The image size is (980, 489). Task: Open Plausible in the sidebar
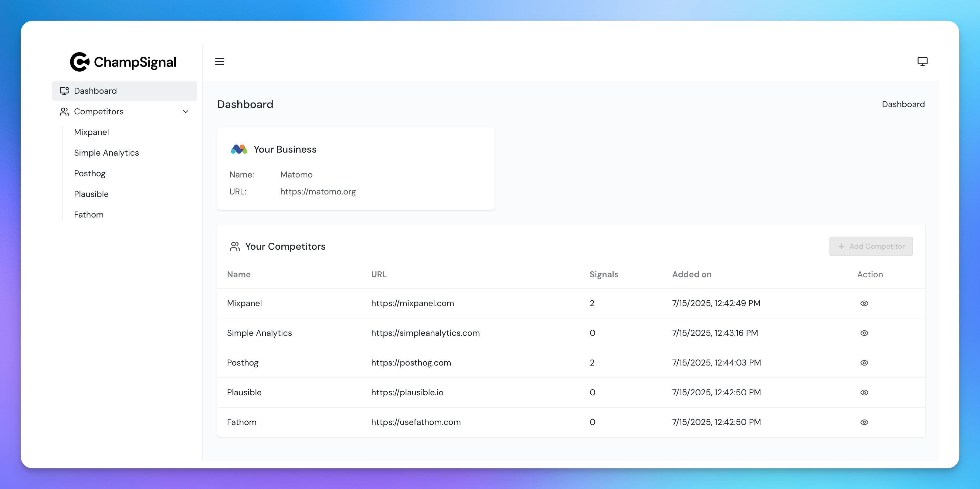pos(91,194)
